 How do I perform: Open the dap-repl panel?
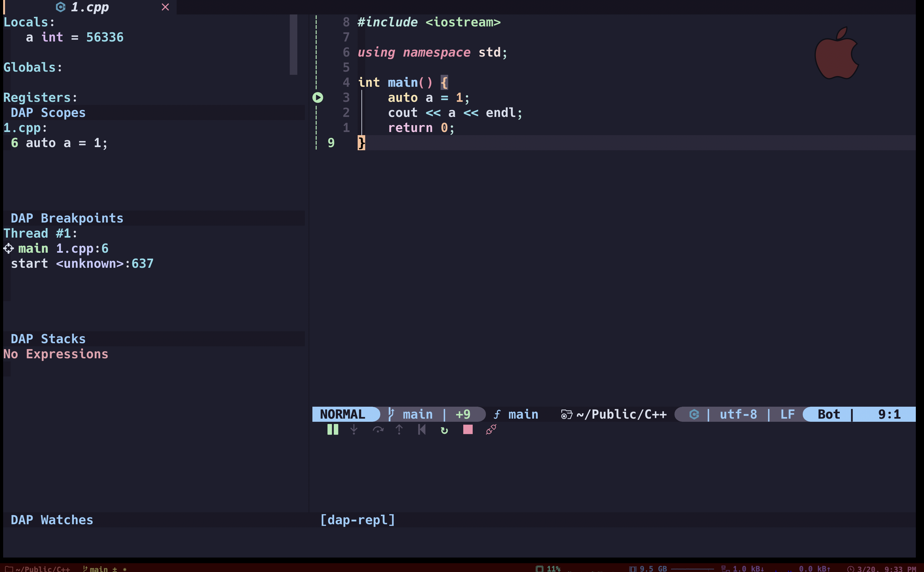pyautogui.click(x=357, y=520)
